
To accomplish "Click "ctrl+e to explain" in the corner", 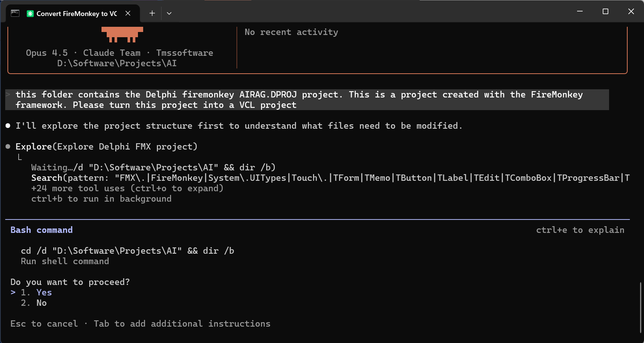I will click(x=580, y=230).
